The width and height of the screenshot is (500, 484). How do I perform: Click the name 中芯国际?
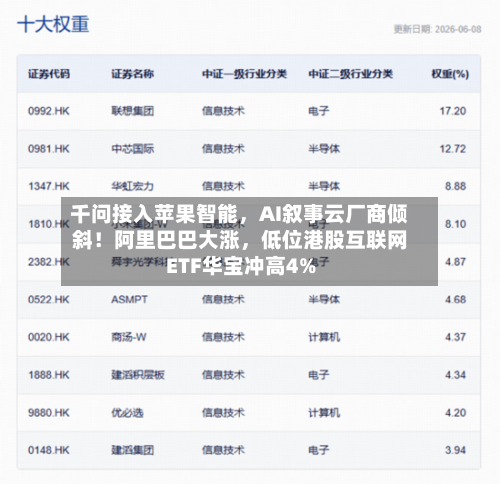[x=133, y=149]
